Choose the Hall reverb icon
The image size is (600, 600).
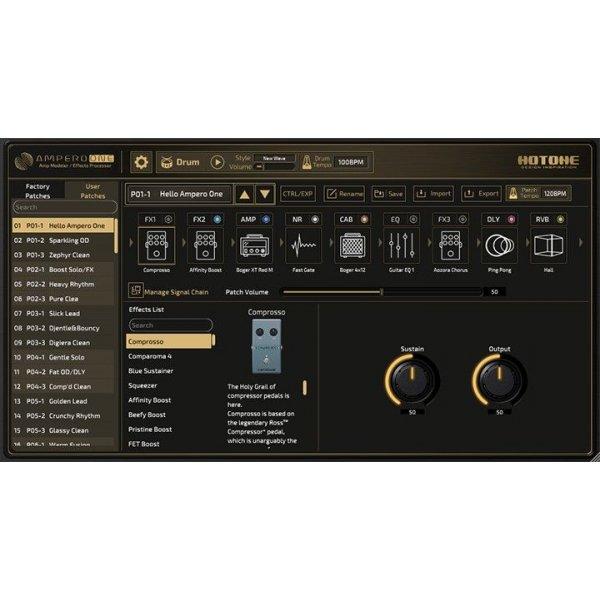(545, 245)
